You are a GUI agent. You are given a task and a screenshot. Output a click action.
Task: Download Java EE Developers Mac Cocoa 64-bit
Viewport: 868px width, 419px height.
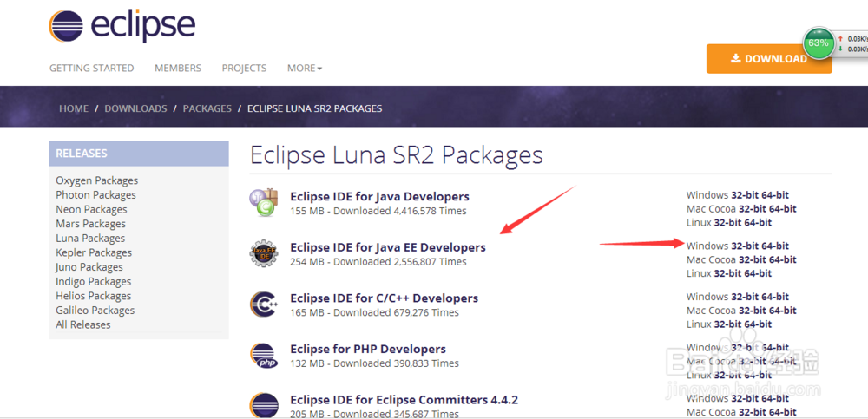[x=782, y=259]
